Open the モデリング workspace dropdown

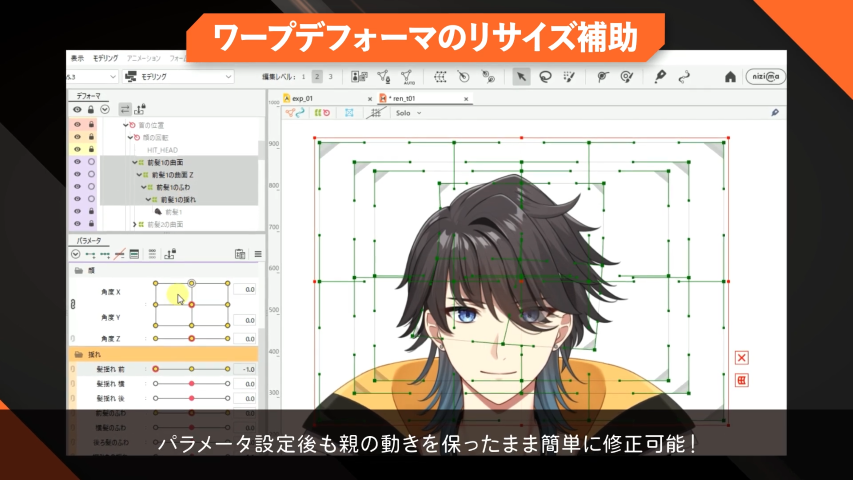(x=178, y=77)
